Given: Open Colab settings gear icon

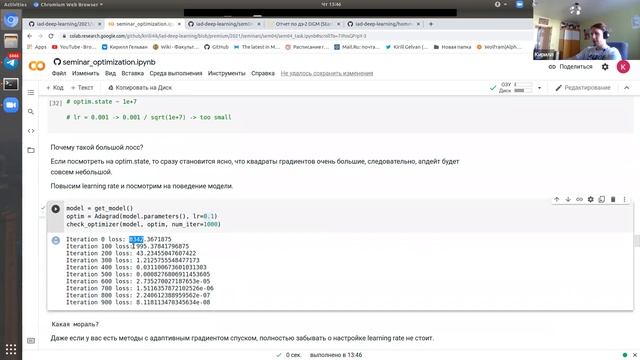Looking at the screenshot, I should click(x=605, y=67).
